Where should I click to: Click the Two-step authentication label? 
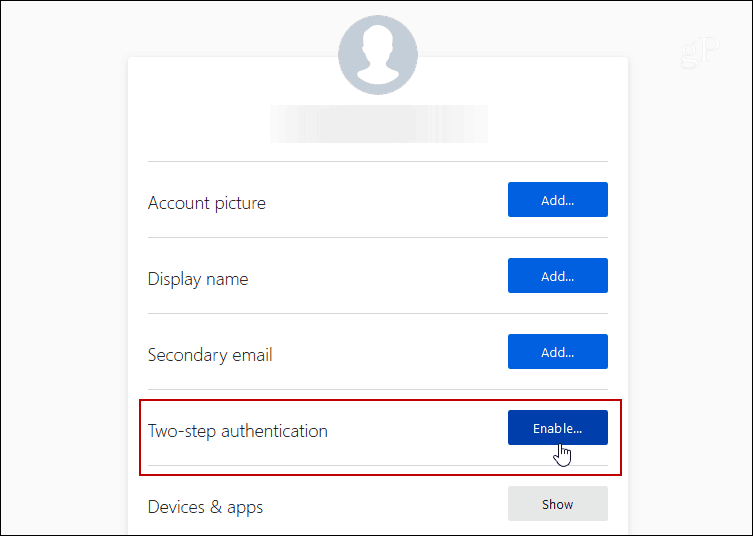(238, 431)
